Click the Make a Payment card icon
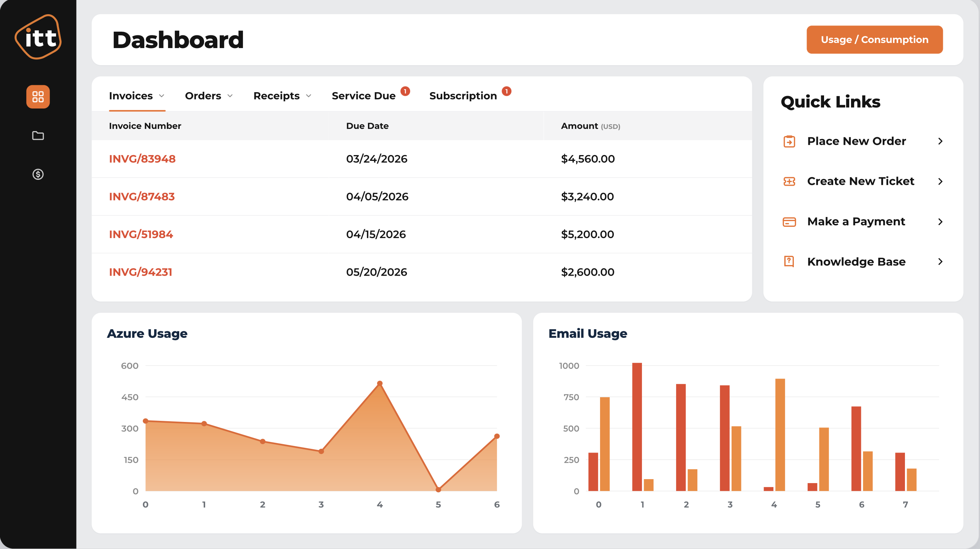This screenshot has width=980, height=549. tap(789, 222)
